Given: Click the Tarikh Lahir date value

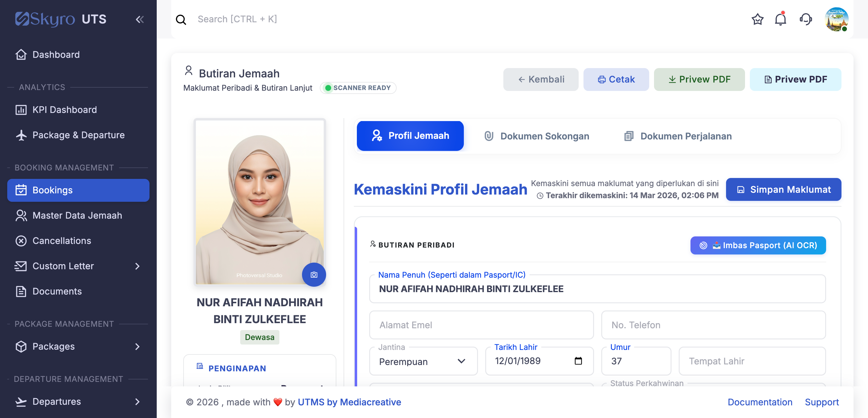Looking at the screenshot, I should pos(517,361).
